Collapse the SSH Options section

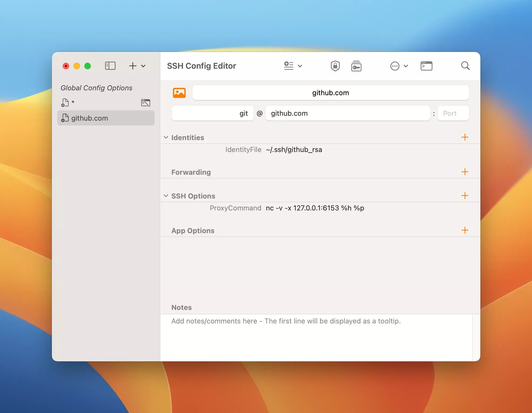pyautogui.click(x=166, y=196)
